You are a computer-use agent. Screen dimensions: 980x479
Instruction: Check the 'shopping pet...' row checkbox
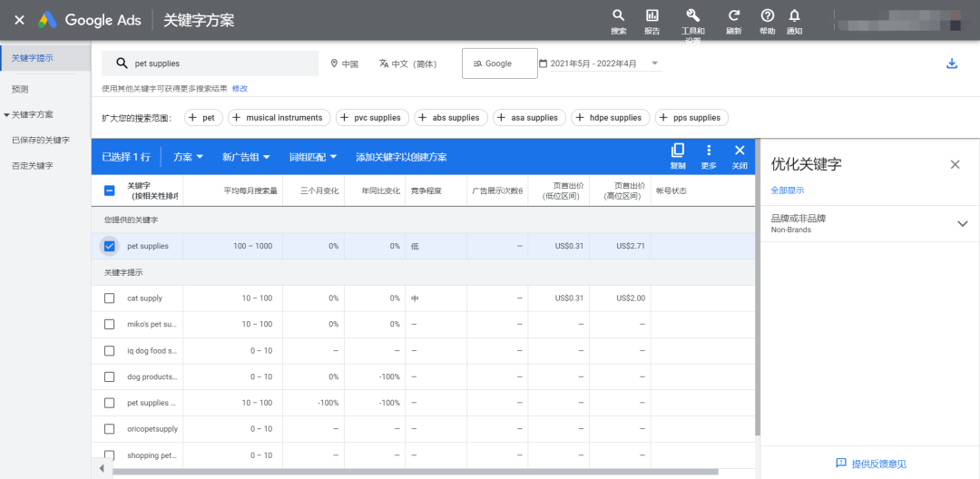[x=110, y=455]
